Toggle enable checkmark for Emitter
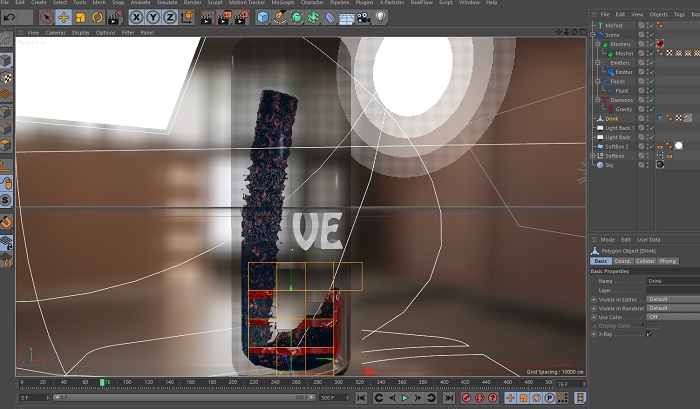The height and width of the screenshot is (409, 700). point(651,72)
